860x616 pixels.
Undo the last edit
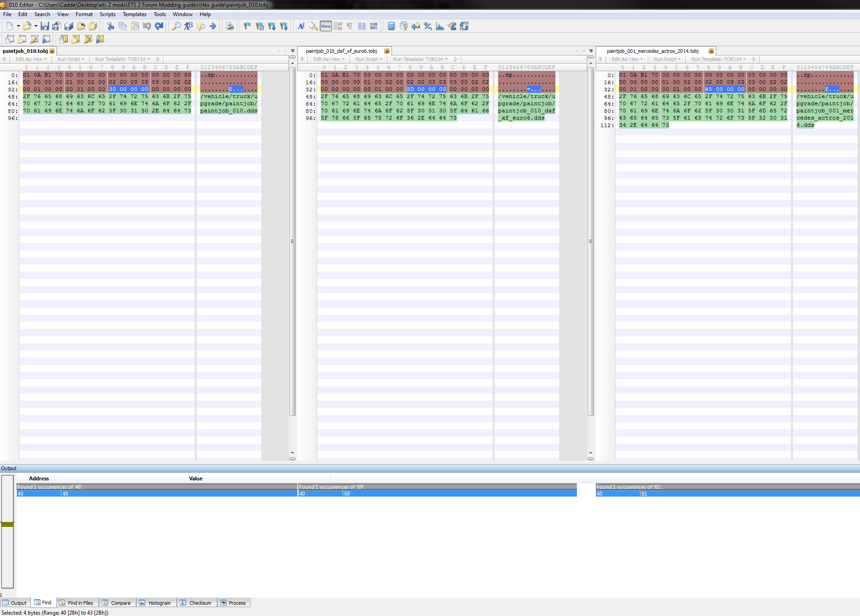point(146,26)
